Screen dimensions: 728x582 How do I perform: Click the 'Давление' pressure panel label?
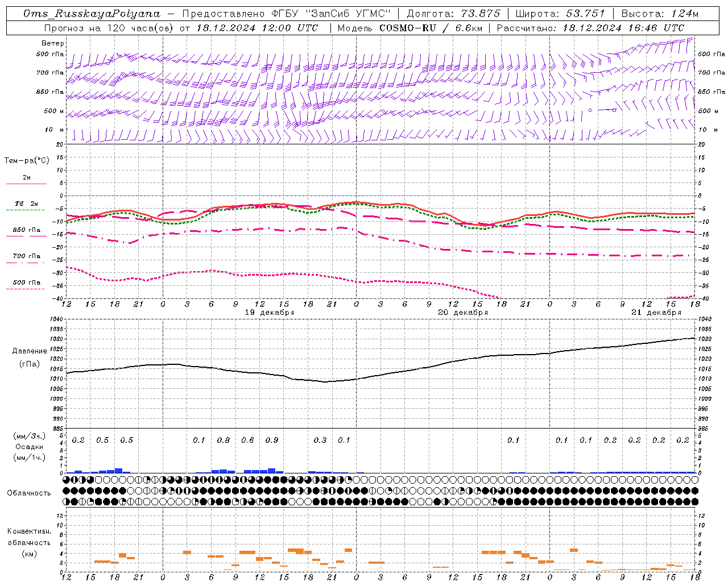[30, 351]
